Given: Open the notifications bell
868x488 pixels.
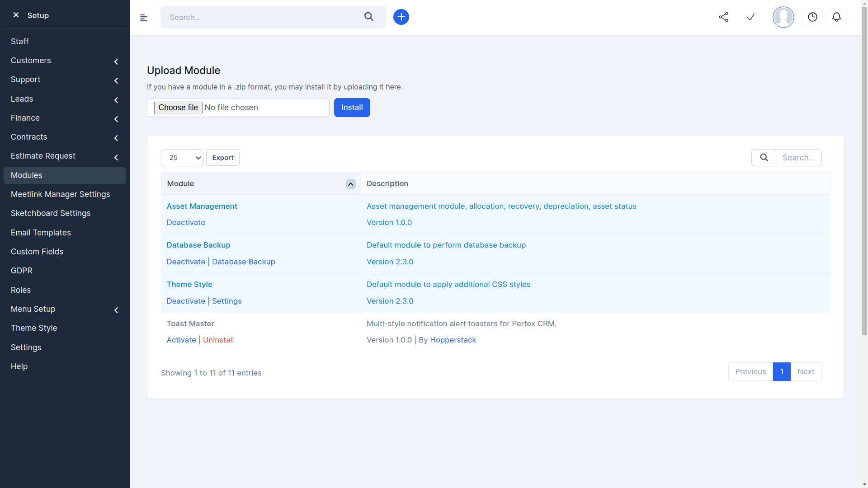Looking at the screenshot, I should (836, 17).
